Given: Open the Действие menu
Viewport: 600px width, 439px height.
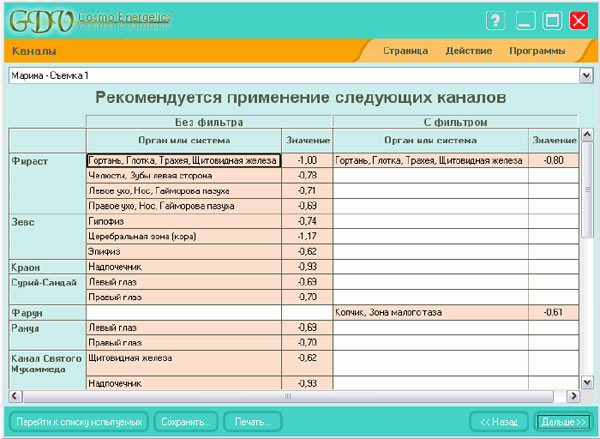Looking at the screenshot, I should click(x=469, y=51).
